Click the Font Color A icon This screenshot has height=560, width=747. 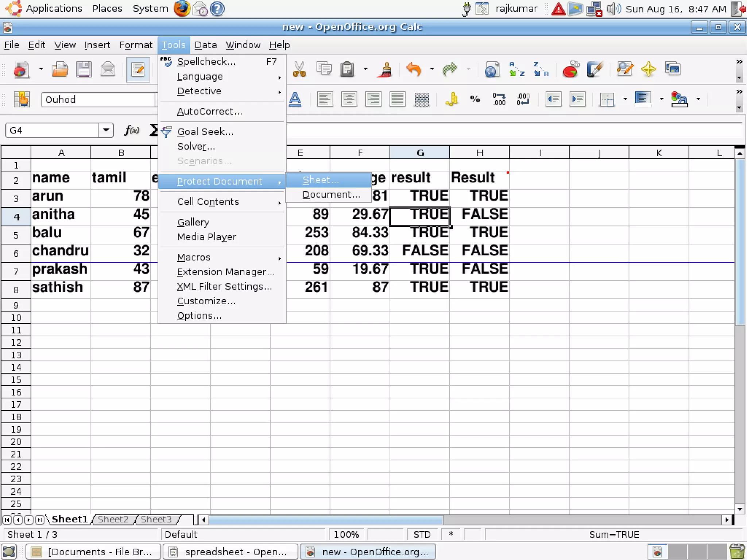click(x=295, y=99)
